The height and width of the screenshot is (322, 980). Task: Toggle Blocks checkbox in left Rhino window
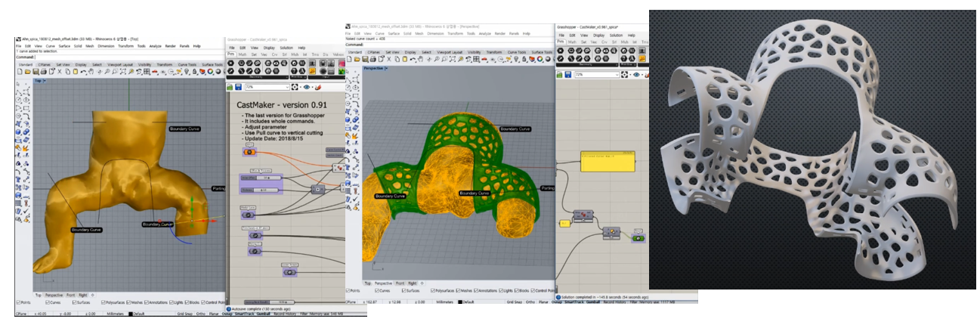coord(187,302)
